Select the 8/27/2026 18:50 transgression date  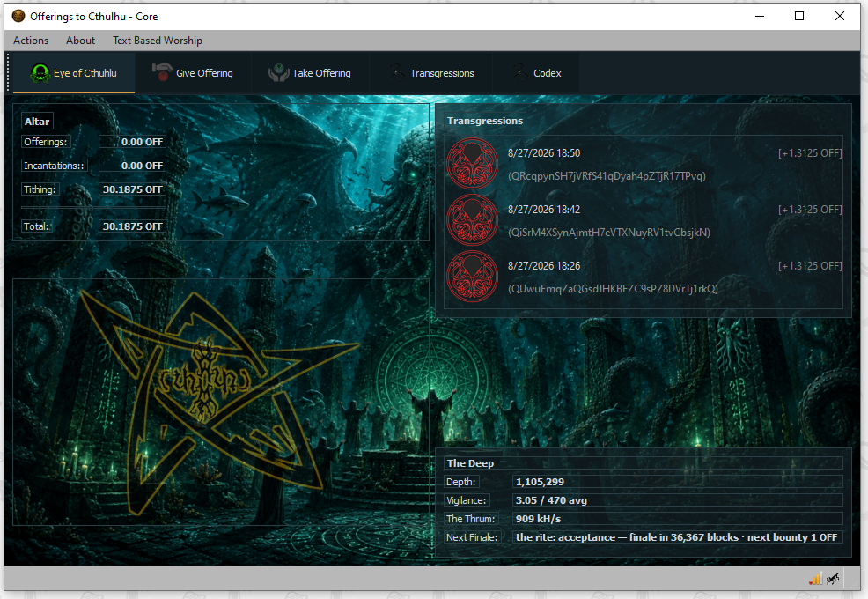click(x=544, y=153)
